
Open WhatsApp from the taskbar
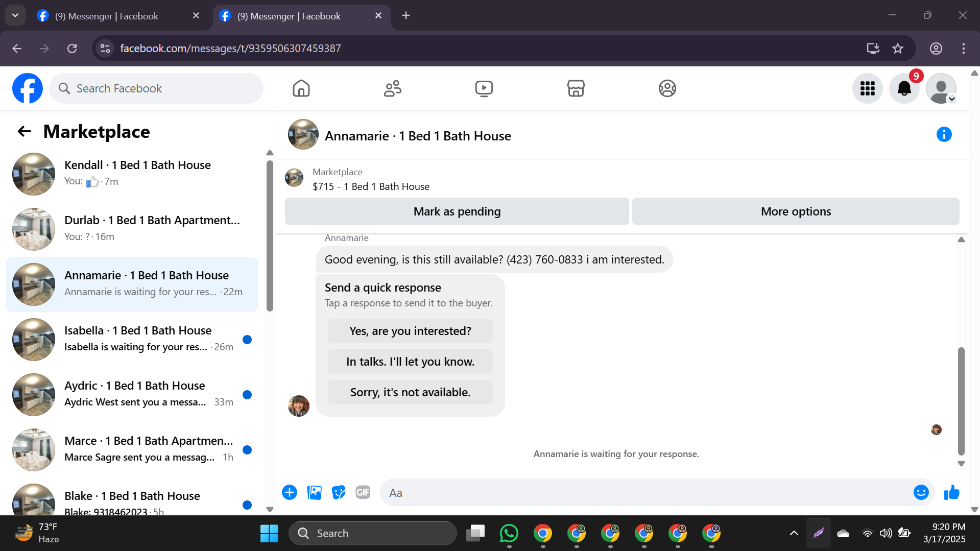click(509, 533)
